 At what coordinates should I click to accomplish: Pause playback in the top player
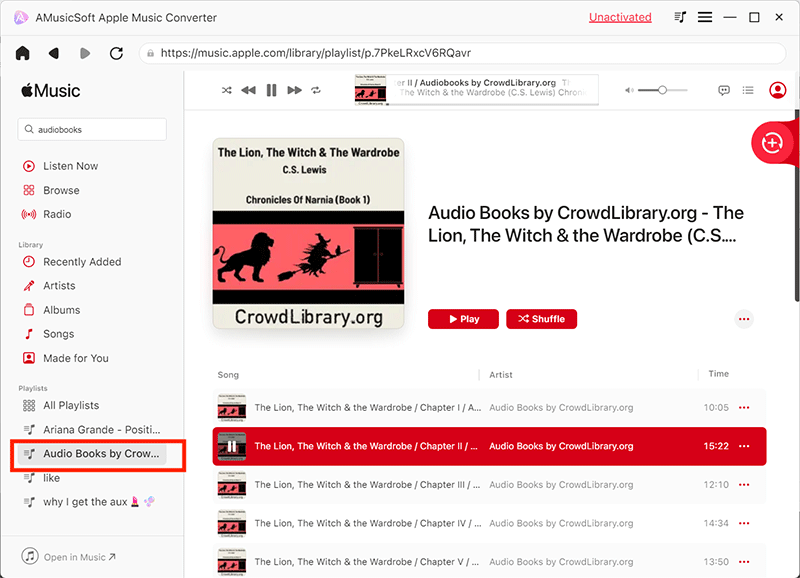click(x=271, y=90)
